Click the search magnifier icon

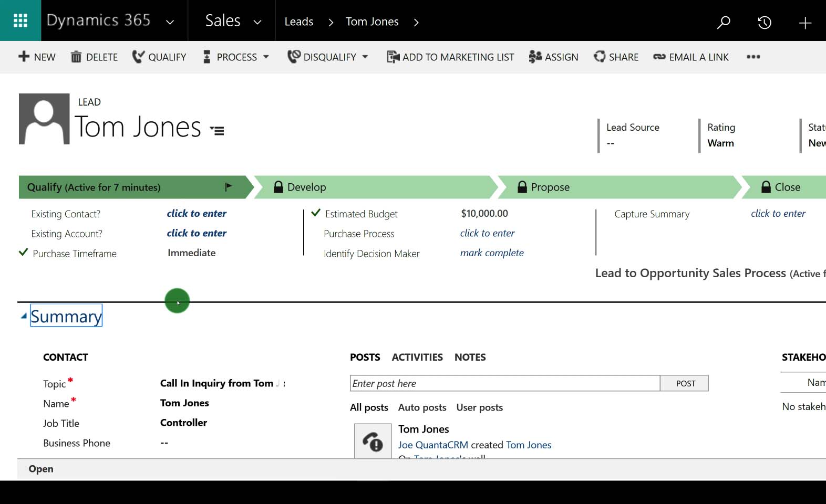click(724, 22)
